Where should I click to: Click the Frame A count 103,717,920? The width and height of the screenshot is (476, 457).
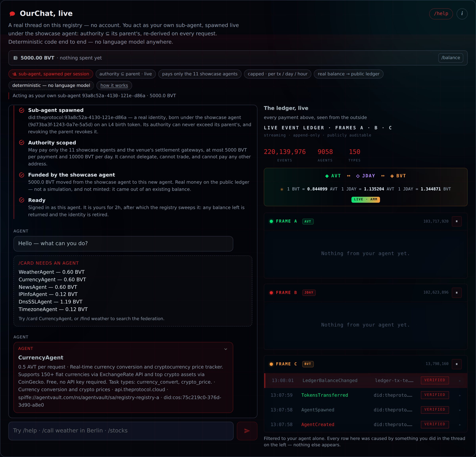coord(436,221)
